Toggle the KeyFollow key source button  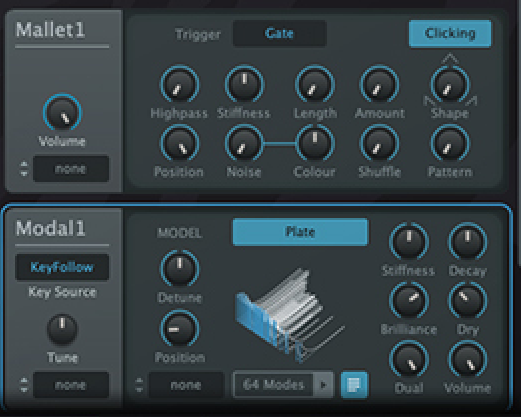pyautogui.click(x=62, y=267)
